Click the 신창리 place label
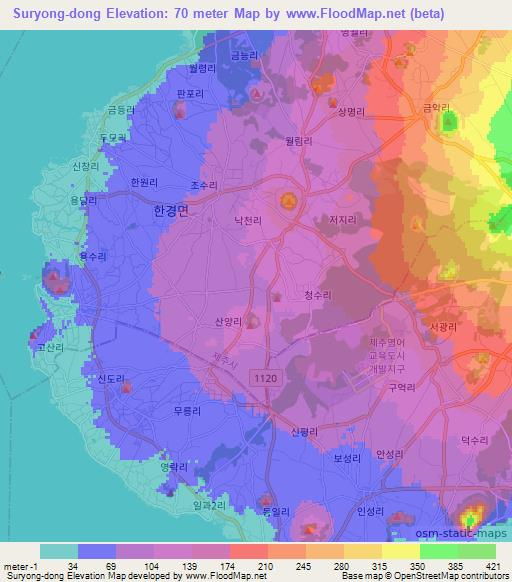Image resolution: width=512 pixels, height=582 pixels. (x=86, y=166)
